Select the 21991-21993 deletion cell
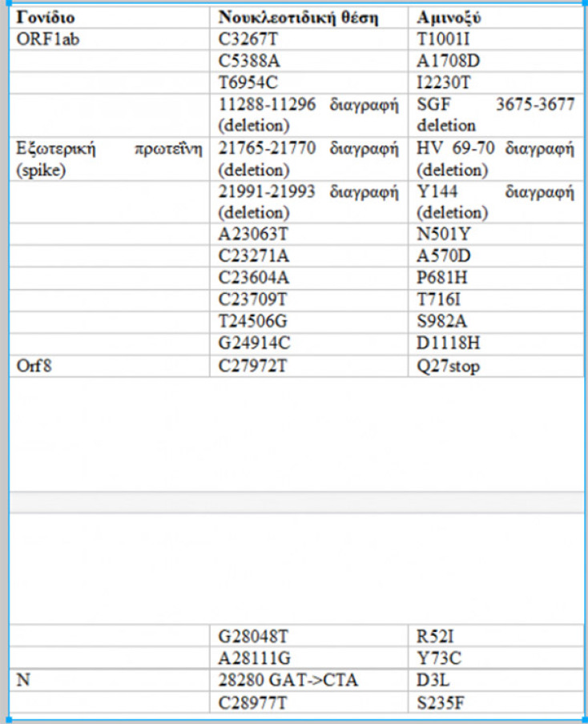The height and width of the screenshot is (724, 588). (x=308, y=203)
